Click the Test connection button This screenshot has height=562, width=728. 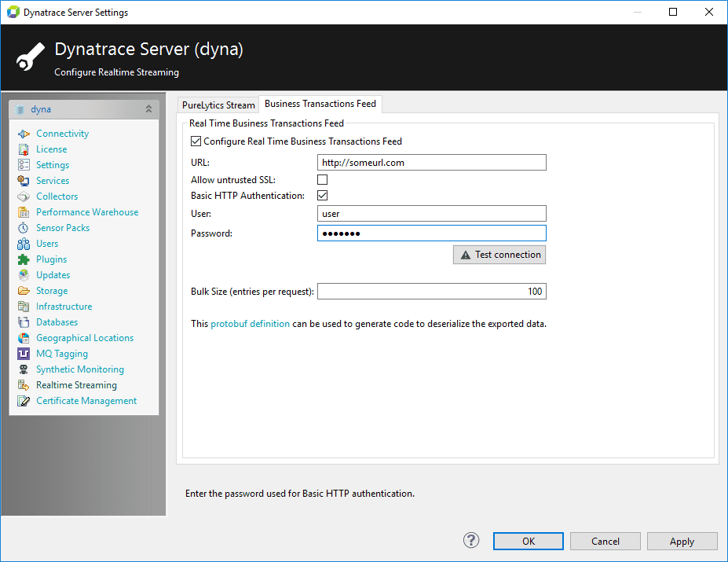499,255
